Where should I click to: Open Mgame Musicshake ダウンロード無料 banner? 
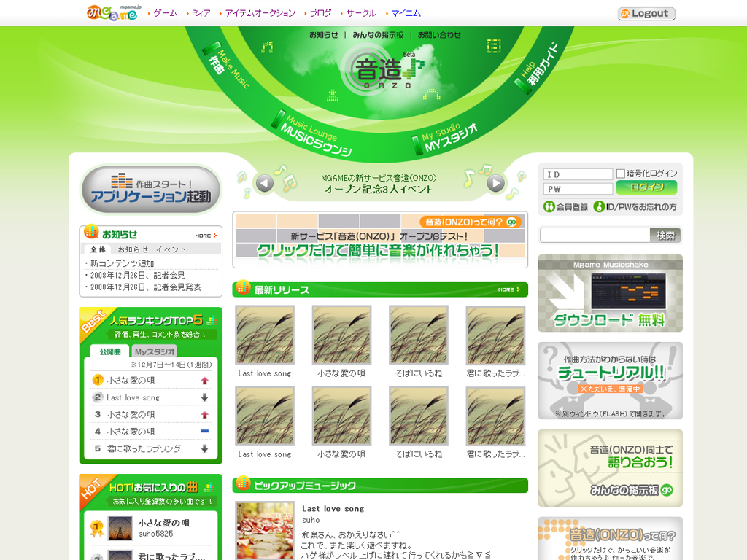(x=611, y=293)
